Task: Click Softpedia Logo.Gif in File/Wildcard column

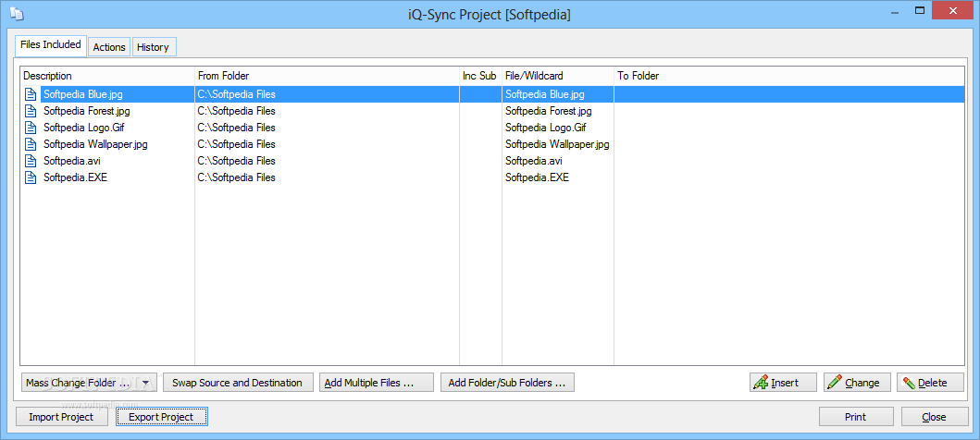Action: 546,128
